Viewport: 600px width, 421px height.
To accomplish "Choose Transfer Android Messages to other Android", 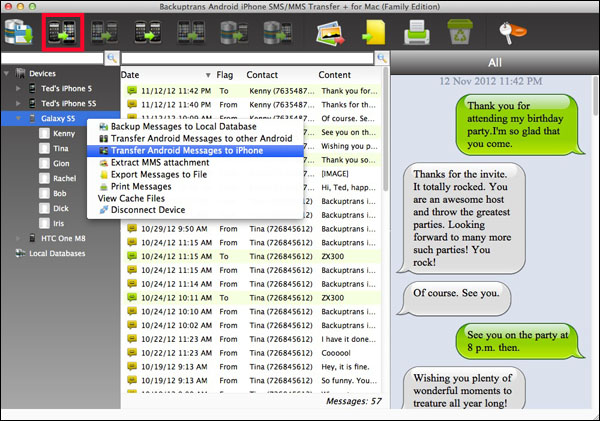I will (x=195, y=139).
